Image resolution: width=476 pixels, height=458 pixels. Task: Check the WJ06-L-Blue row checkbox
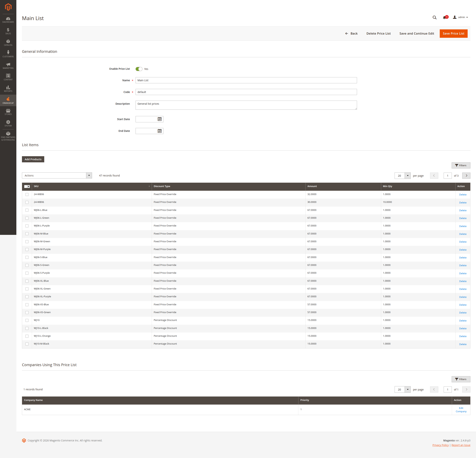[x=27, y=210]
